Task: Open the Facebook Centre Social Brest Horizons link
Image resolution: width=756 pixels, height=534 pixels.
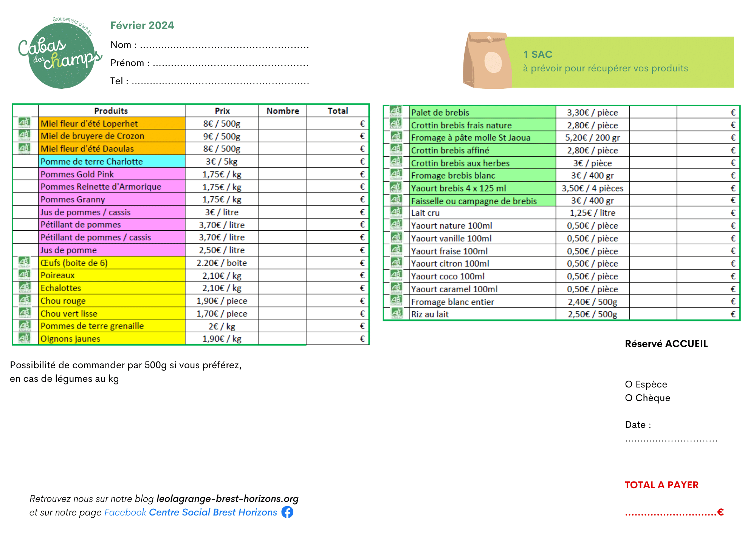Action: coord(213,512)
